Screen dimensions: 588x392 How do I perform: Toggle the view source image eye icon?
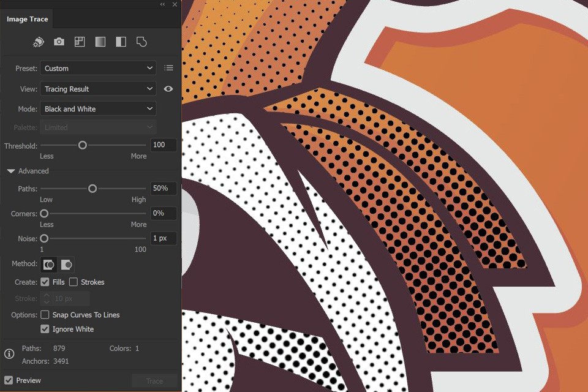168,89
